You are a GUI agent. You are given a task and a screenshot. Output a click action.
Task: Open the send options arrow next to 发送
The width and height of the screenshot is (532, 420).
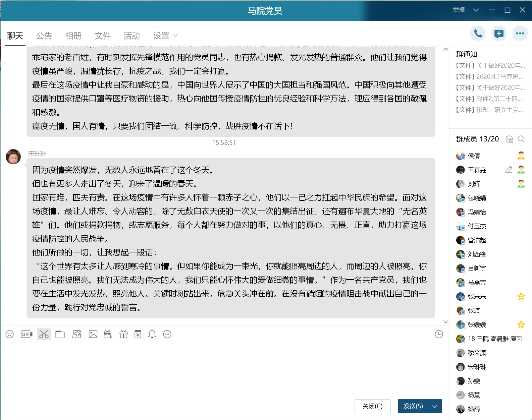435,406
